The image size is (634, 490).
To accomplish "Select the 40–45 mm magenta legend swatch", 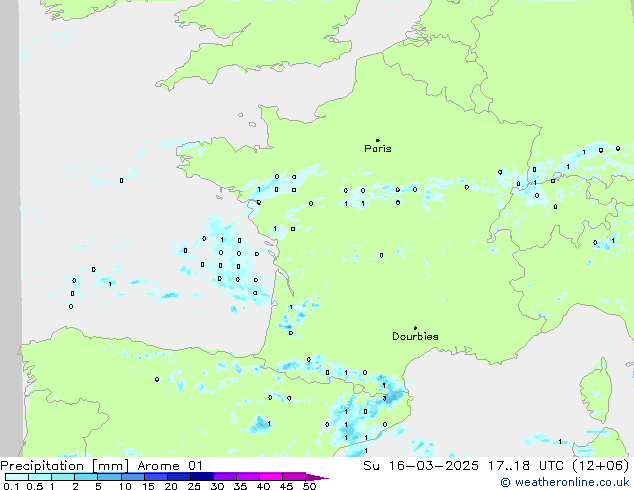I will [271, 477].
